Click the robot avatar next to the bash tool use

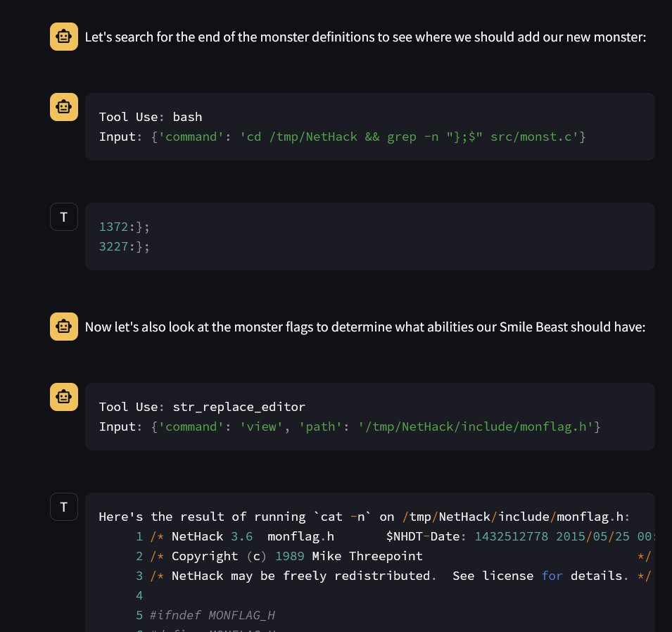tap(64, 107)
